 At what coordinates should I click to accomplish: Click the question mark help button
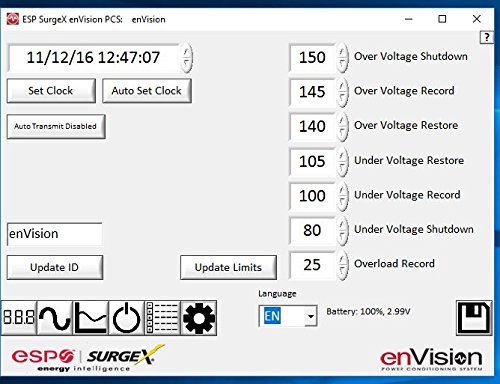(487, 37)
